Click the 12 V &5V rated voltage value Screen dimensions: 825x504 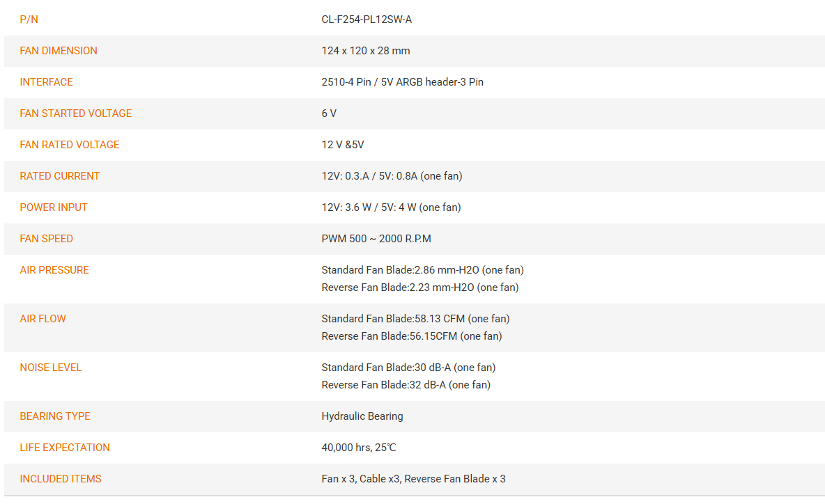pyautogui.click(x=343, y=145)
